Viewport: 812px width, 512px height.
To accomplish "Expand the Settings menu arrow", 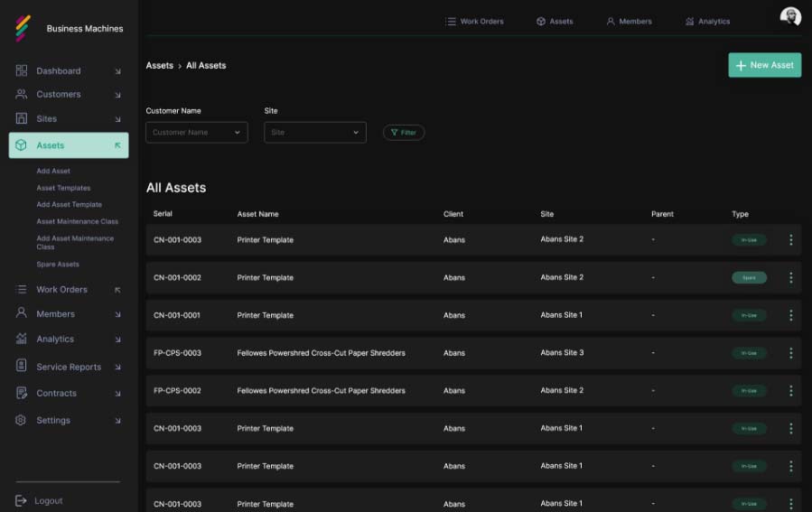I will [117, 421].
